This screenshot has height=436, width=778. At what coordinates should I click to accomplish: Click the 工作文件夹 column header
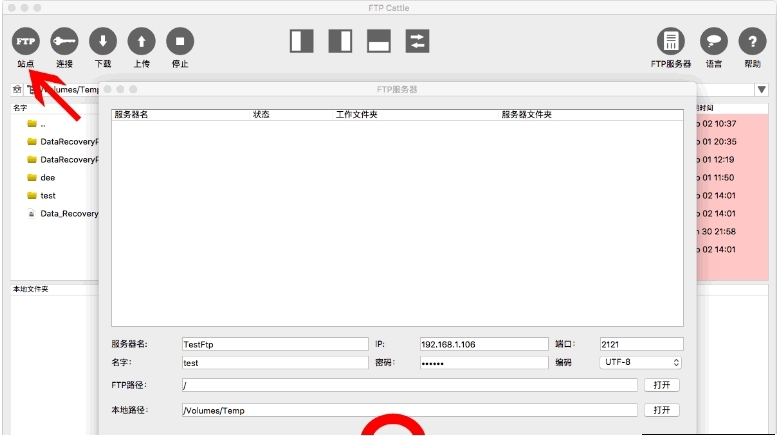356,115
